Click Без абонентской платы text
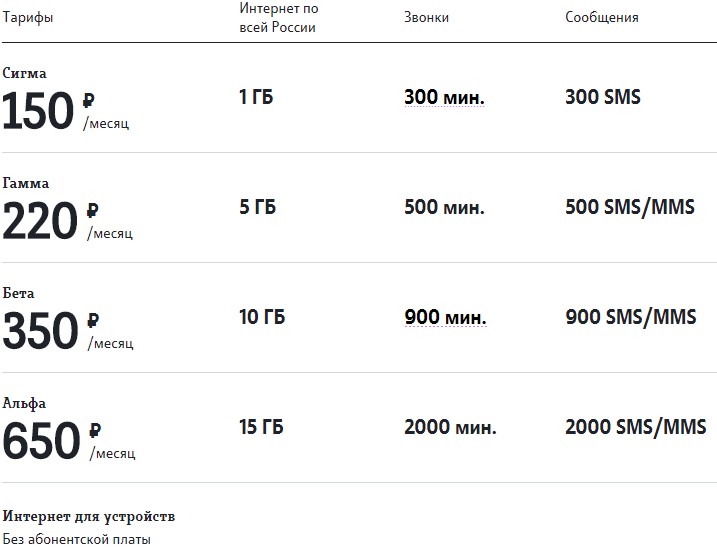Screen dimensions: 717x556 pyautogui.click(x=76, y=540)
